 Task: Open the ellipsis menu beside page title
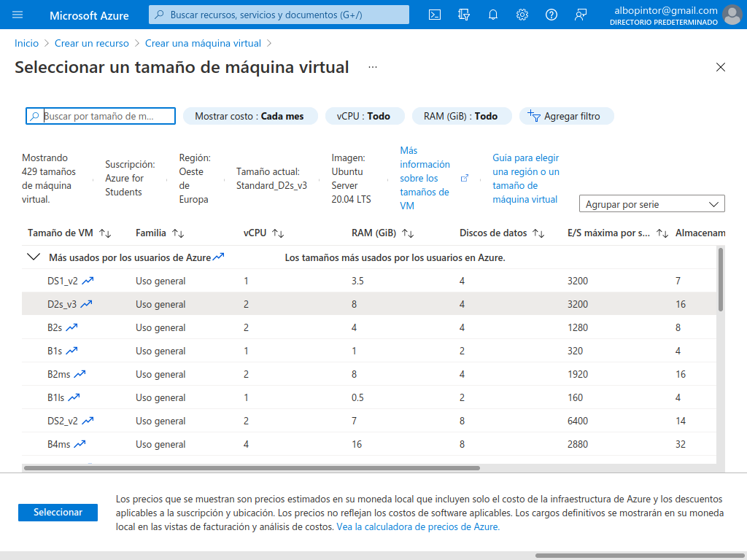(x=373, y=67)
